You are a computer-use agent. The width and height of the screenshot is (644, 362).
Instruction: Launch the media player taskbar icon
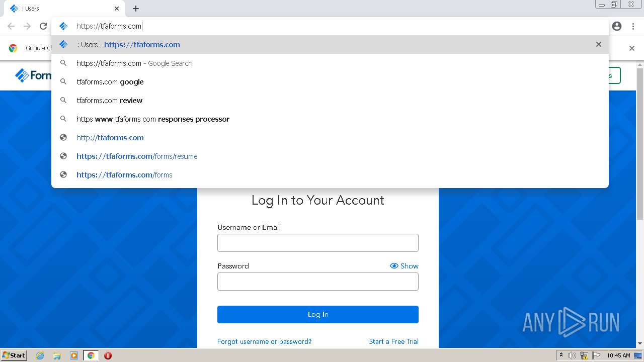(x=74, y=355)
